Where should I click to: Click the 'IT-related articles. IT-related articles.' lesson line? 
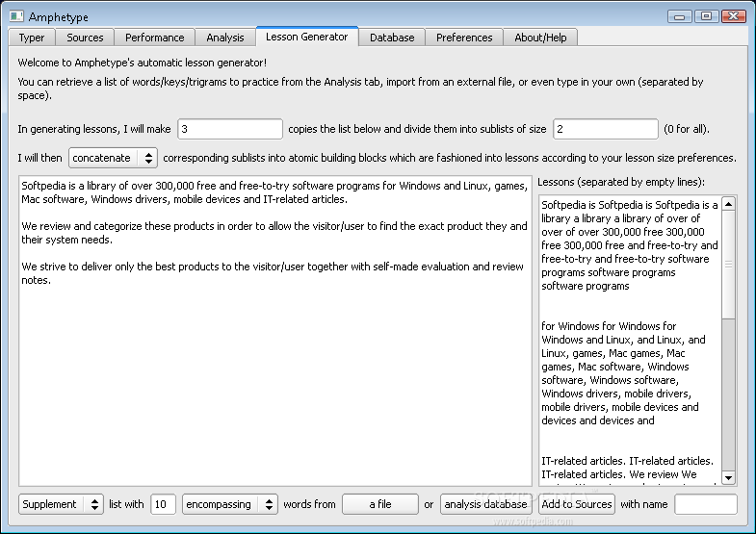click(627, 461)
